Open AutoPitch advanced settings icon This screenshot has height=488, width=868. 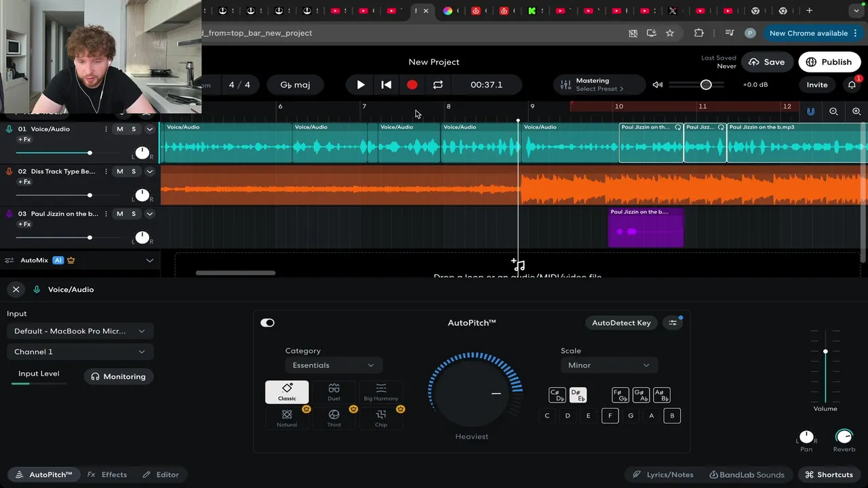(x=673, y=323)
